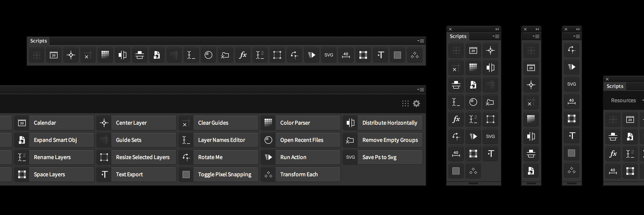Click Resources label in rightmost panel
Screen dimensions: 644x215
(x=623, y=100)
